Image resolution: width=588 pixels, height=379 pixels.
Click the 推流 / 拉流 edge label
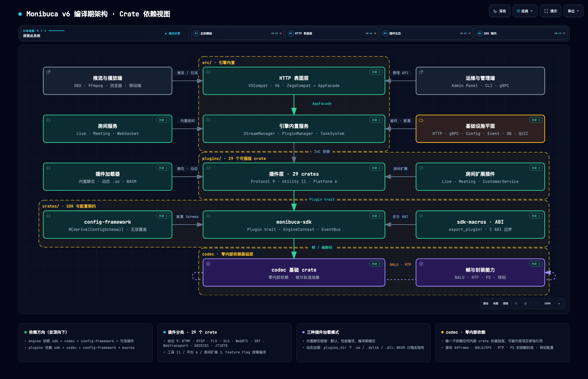point(187,73)
